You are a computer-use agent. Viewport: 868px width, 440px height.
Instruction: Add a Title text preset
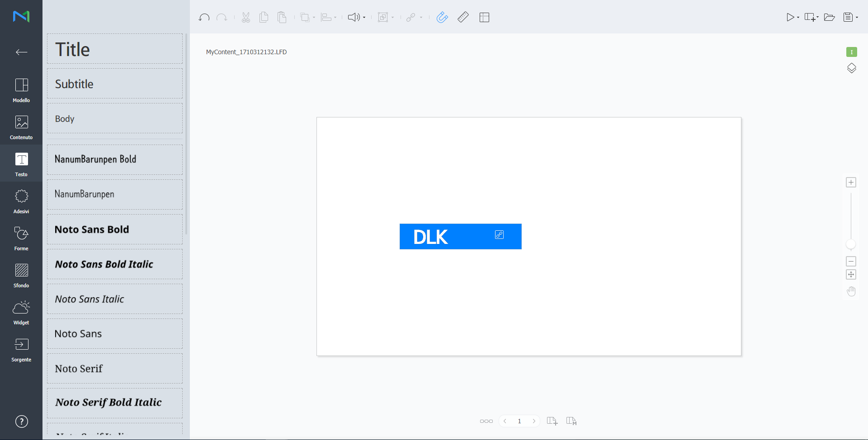click(115, 49)
